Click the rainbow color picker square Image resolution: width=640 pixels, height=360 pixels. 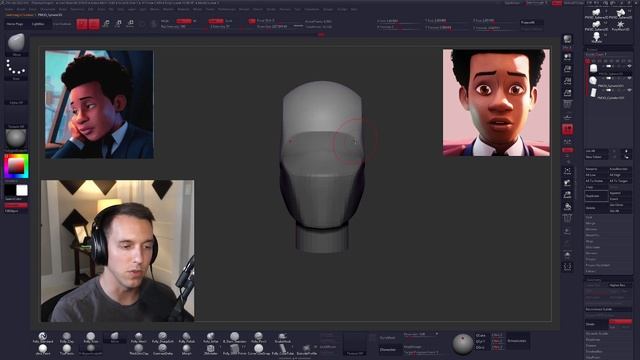(16, 166)
